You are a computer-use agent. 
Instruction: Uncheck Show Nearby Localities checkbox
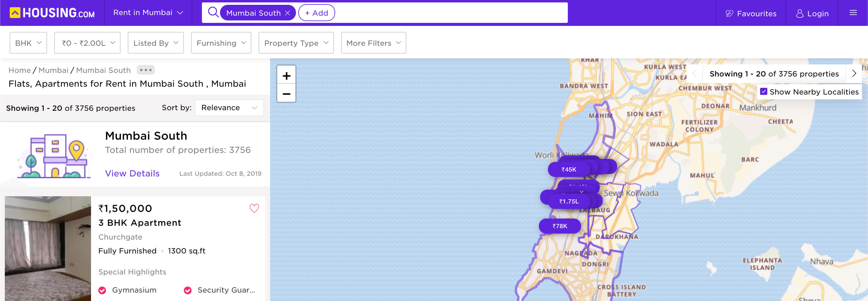click(763, 92)
